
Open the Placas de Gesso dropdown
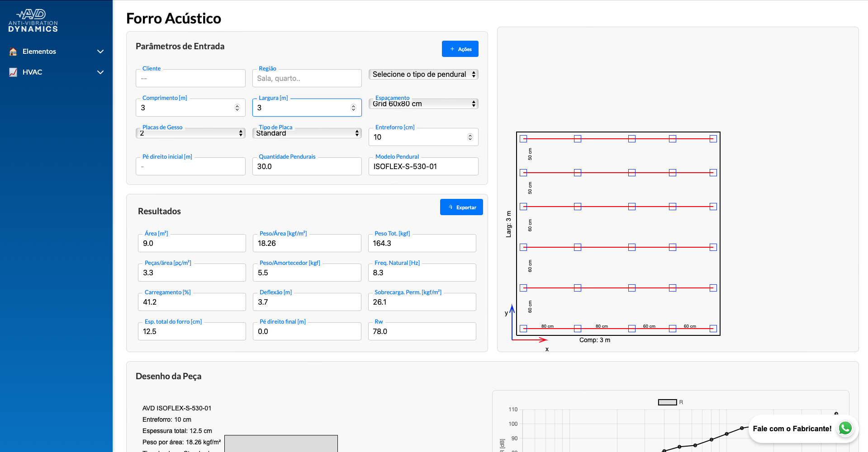(x=190, y=133)
